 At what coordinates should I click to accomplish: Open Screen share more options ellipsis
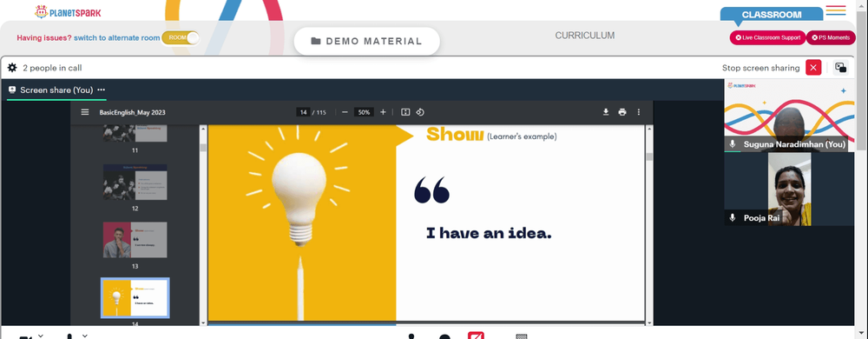(102, 90)
